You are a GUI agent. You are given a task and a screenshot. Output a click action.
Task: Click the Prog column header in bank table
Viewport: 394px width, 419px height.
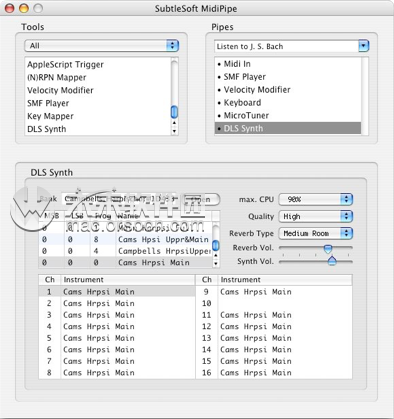[102, 216]
